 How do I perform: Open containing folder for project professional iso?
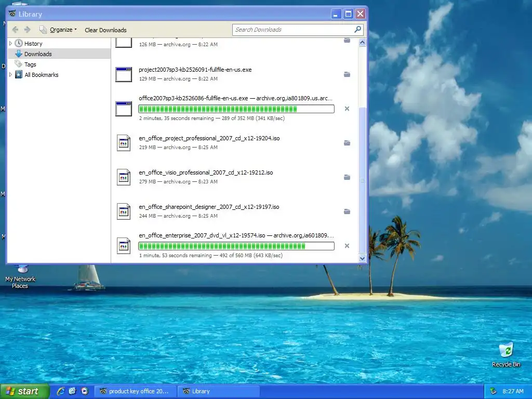pyautogui.click(x=347, y=143)
